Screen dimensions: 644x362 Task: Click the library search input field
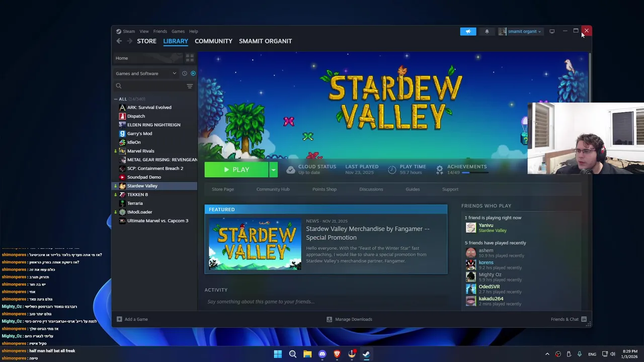(153, 86)
